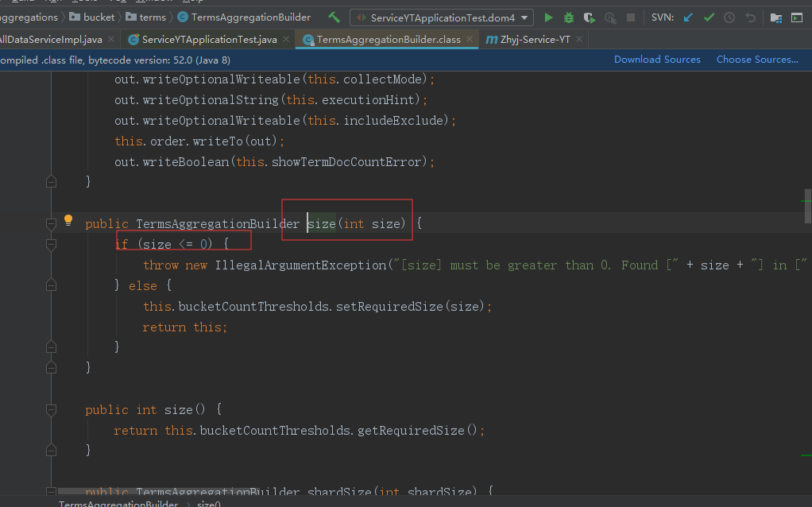The width and height of the screenshot is (812, 507).
Task: Select the TermsAggregationBuilder.class tab
Action: click(389, 40)
